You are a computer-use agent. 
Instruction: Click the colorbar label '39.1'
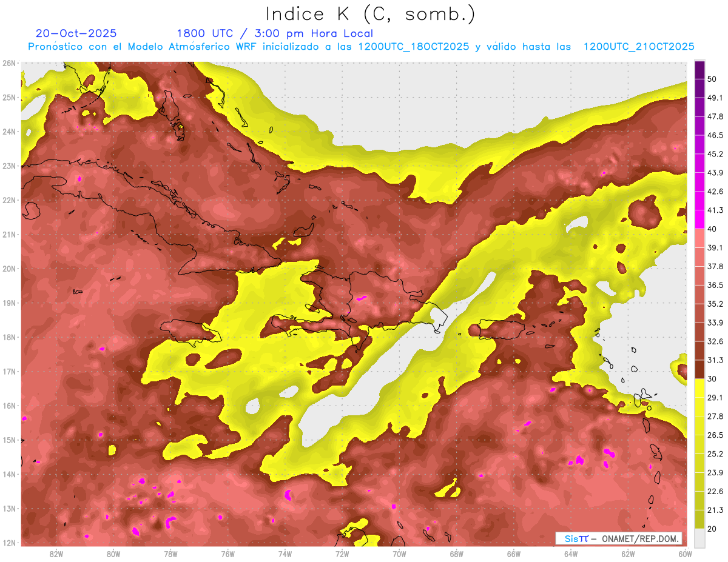[x=715, y=247]
